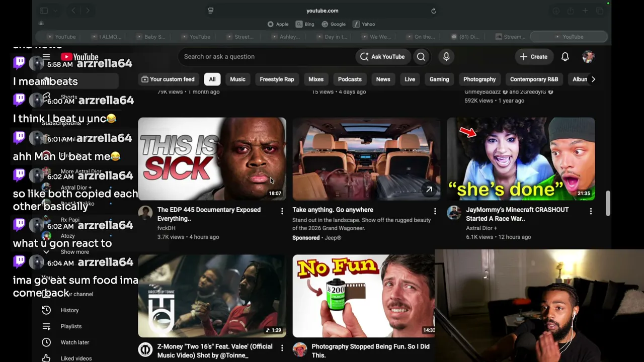Open Liked videos in the sidebar
This screenshot has width=644, height=362.
76,358
